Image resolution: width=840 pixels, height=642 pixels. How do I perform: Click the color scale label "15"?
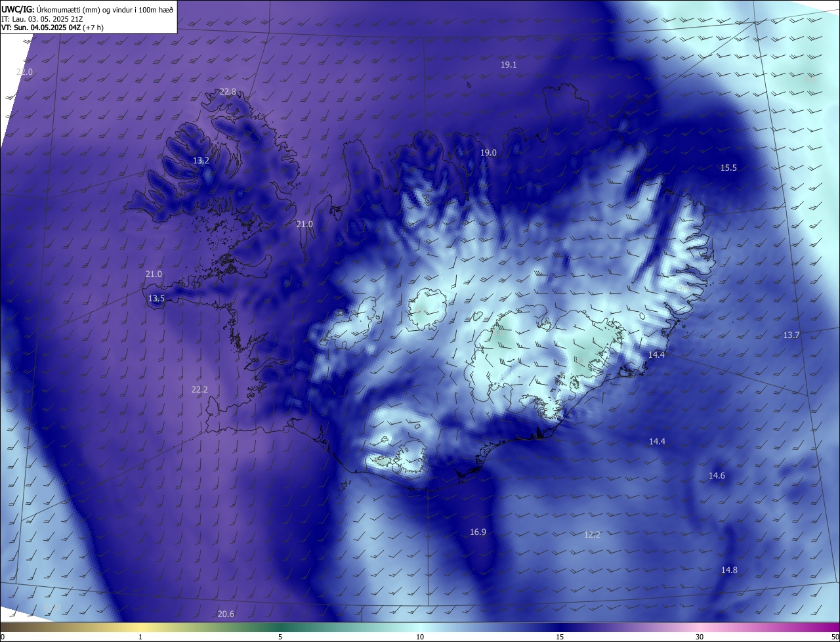coord(560,637)
